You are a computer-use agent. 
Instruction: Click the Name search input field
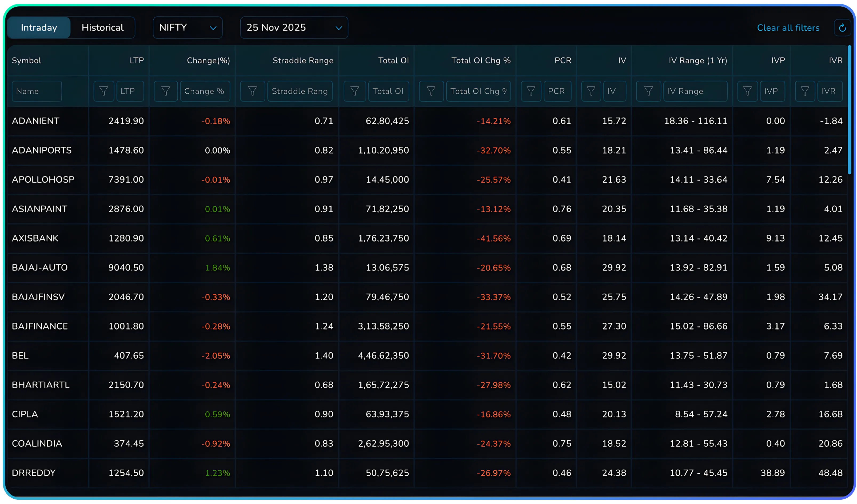click(36, 91)
